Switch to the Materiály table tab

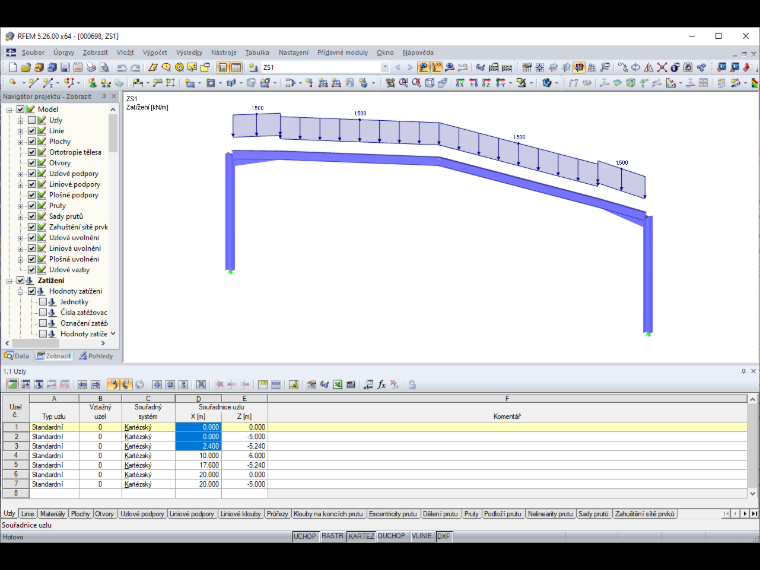click(x=52, y=514)
